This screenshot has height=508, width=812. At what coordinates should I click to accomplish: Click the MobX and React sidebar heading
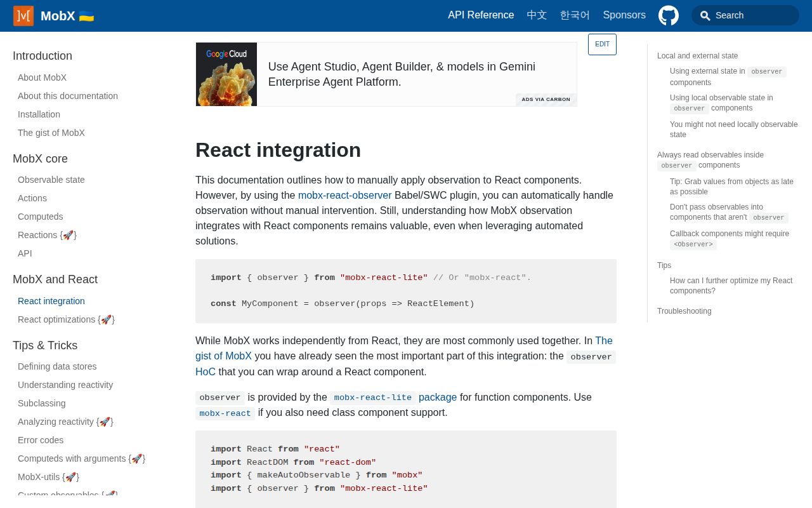pos(55,279)
